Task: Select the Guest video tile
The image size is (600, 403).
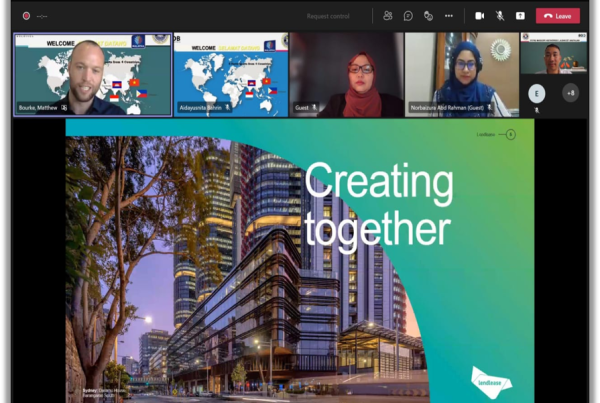Action: [x=347, y=75]
